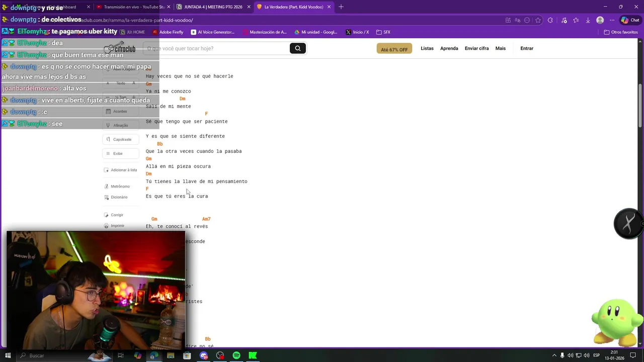Click the Corrigir link
Viewport: 644px width, 362px height.
(114, 215)
